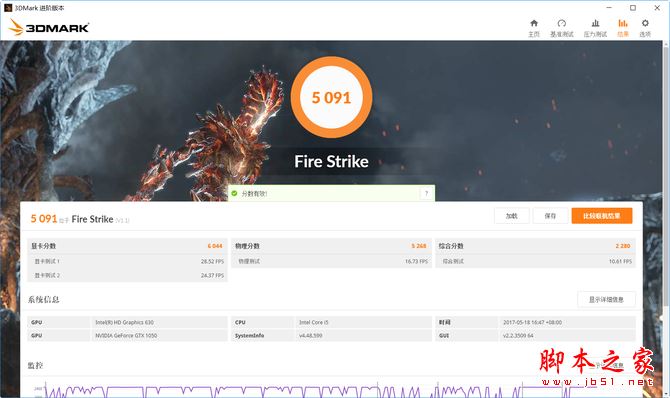Click the Fire Strike name in the results panel header
The width and height of the screenshot is (670, 398).
[92, 219]
